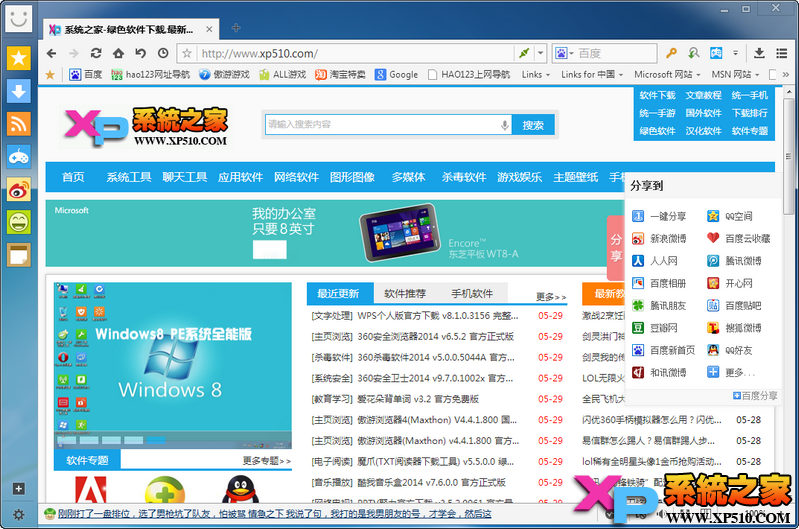Image resolution: width=799 pixels, height=529 pixels.
Task: Open Baidu search engine selector dropdown
Action: 565,53
